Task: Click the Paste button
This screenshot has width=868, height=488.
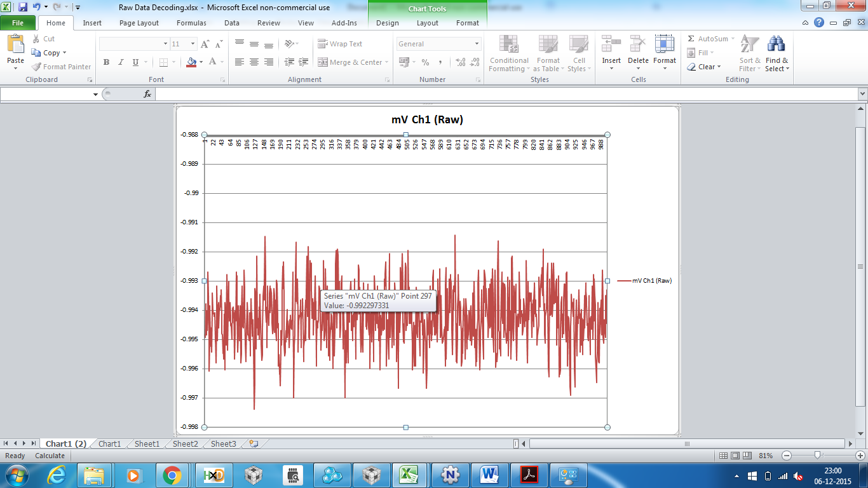Action: coord(16,52)
